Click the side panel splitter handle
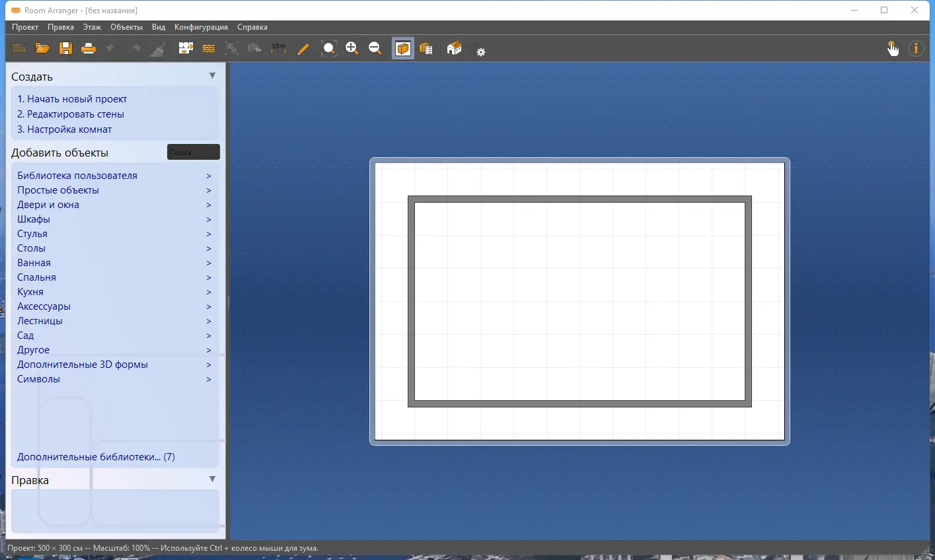This screenshot has width=935, height=560. coord(228,302)
